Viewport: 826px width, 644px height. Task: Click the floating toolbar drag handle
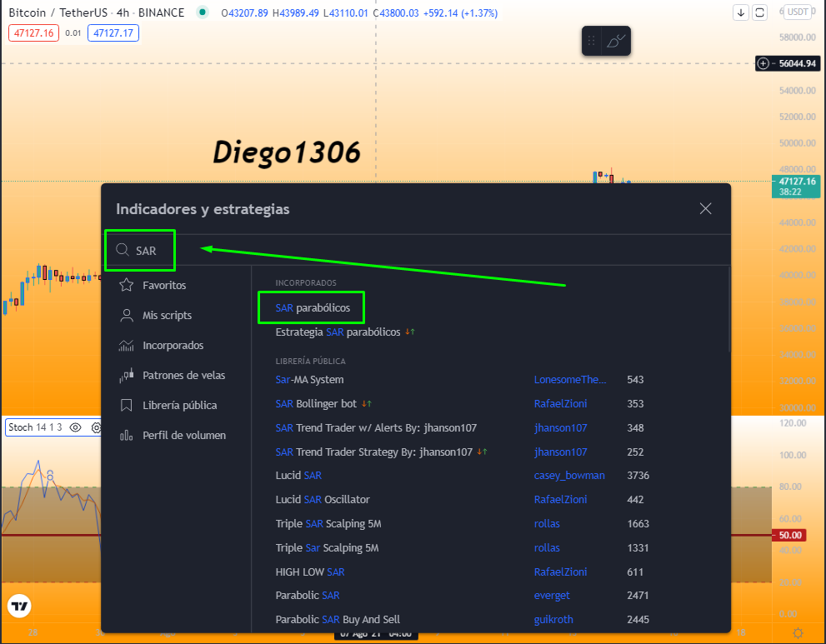point(591,41)
